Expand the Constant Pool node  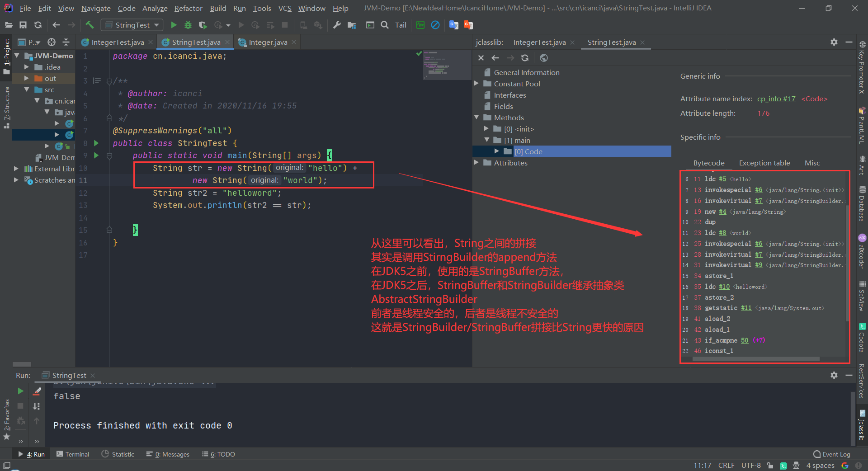(x=476, y=84)
